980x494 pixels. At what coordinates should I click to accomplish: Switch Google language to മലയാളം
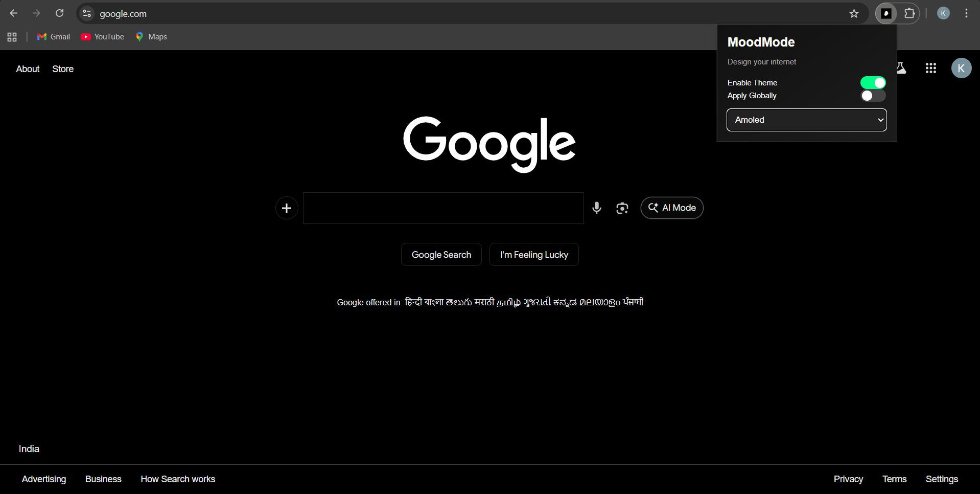click(600, 302)
